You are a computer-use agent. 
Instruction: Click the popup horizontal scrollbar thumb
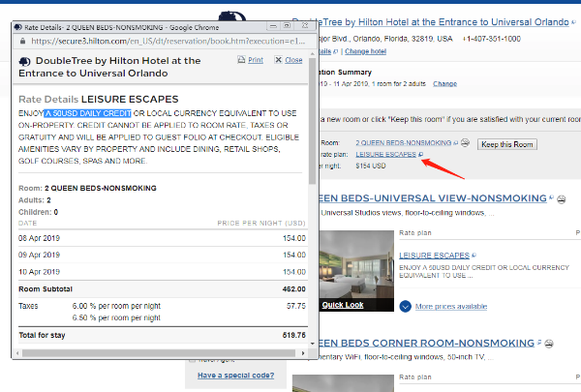(x=158, y=353)
